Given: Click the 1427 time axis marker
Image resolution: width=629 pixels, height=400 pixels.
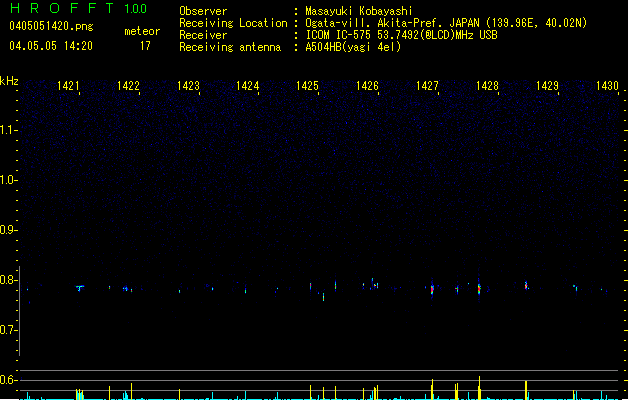Looking at the screenshot, I should [427, 85].
